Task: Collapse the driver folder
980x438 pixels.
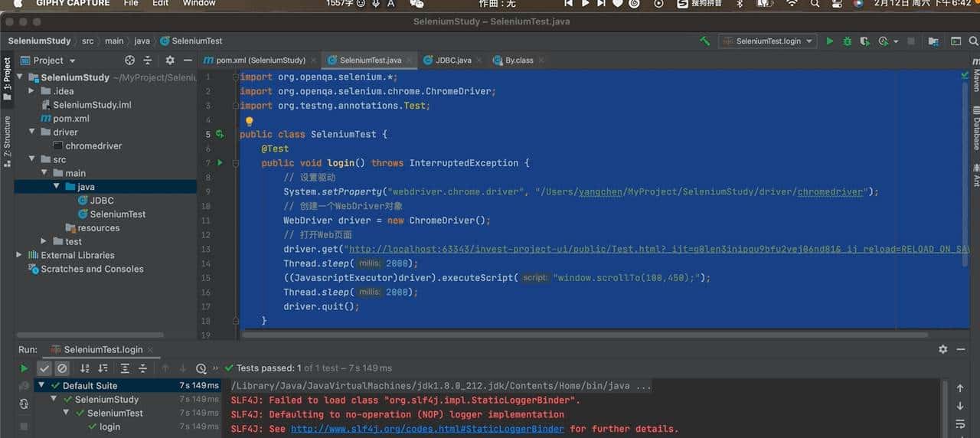Action: tap(32, 132)
